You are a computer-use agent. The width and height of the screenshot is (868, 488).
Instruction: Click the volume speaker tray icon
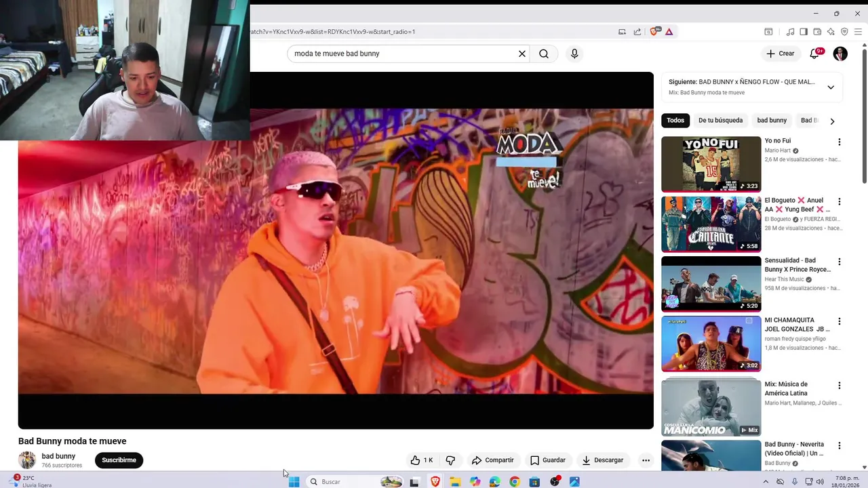[x=820, y=482]
